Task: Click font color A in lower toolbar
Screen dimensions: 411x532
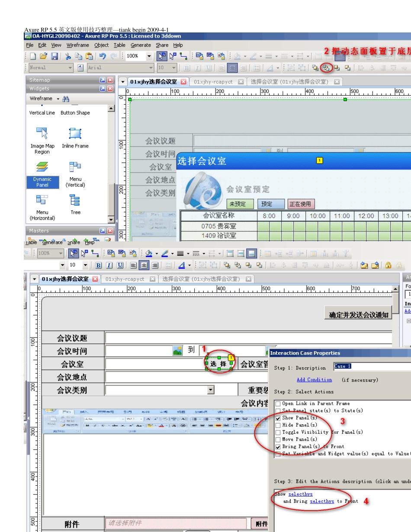Action: (182, 265)
